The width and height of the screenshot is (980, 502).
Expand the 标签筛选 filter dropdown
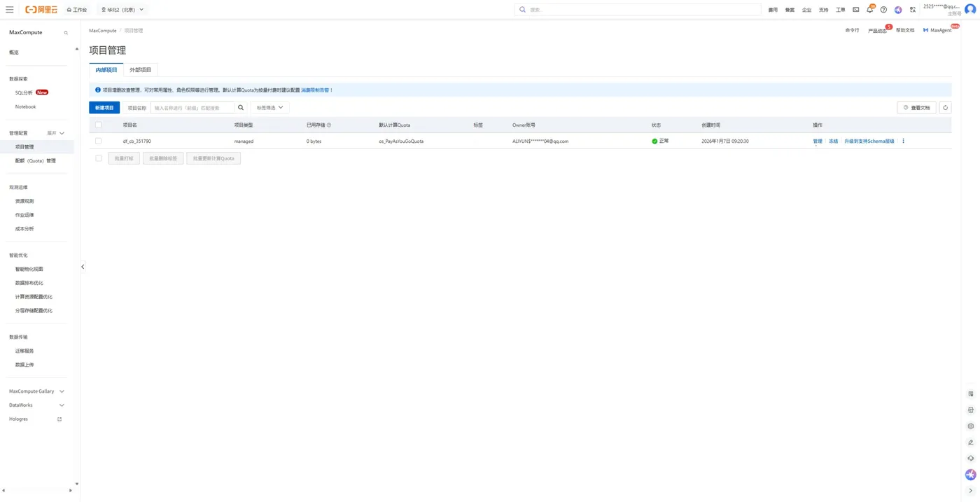point(269,107)
